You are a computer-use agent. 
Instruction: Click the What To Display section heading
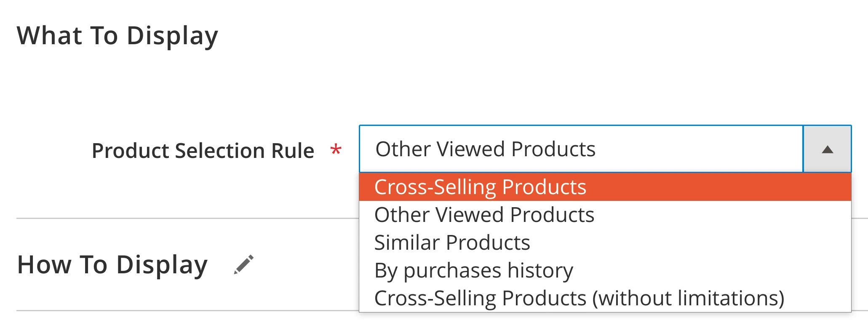pos(118,36)
